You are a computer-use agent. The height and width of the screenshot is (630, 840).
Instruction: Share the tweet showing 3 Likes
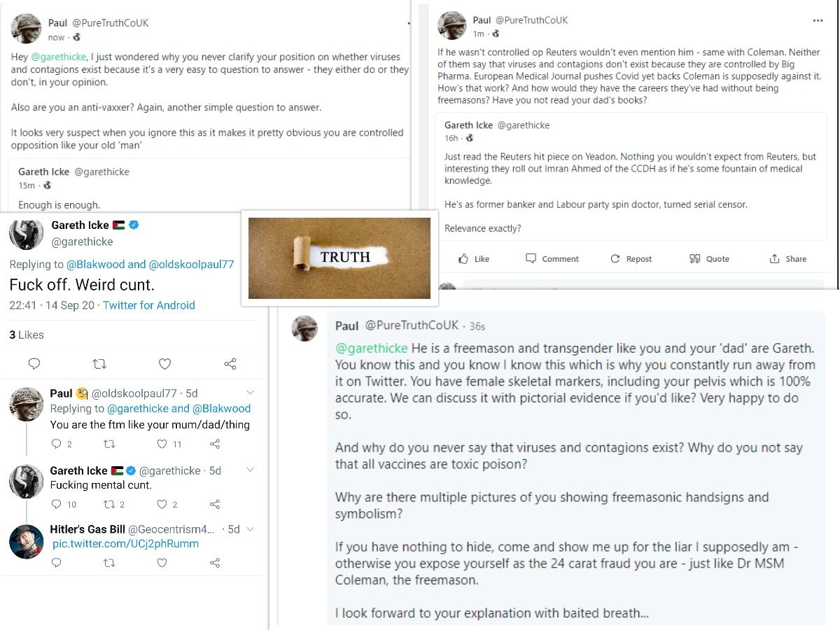pos(230,364)
